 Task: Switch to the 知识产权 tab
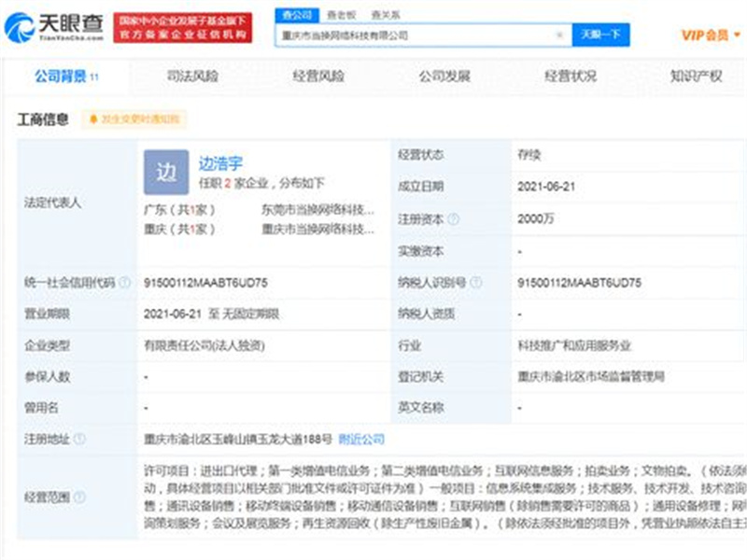[x=696, y=77]
